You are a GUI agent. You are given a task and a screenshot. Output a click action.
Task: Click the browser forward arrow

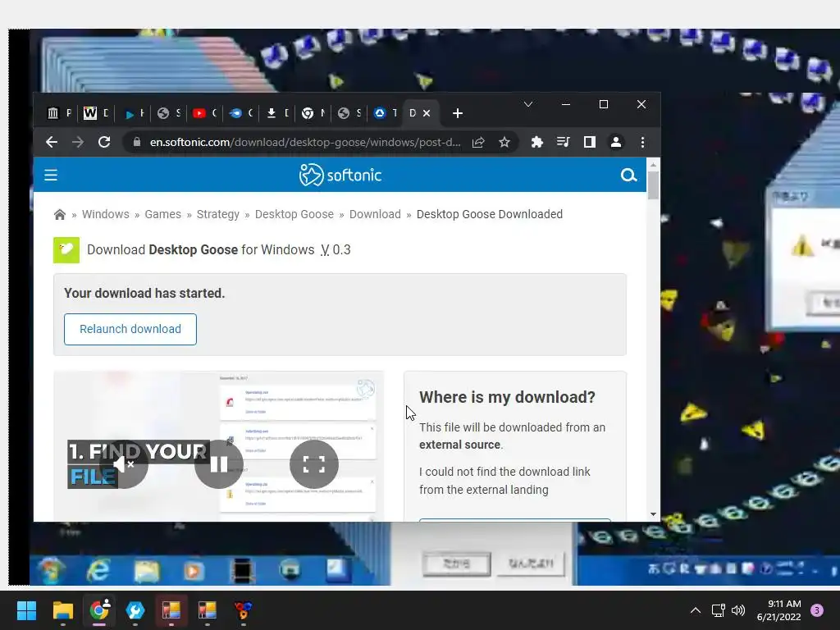[x=78, y=142]
